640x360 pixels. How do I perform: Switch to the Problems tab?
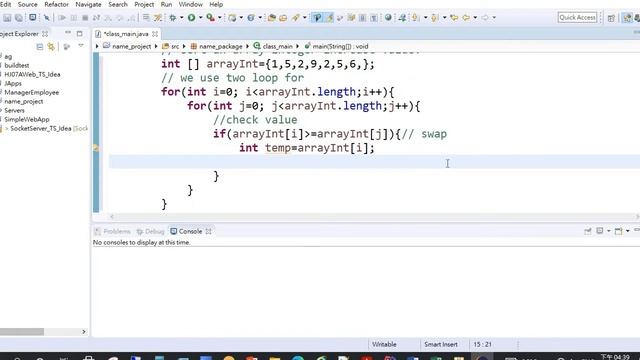point(113,231)
